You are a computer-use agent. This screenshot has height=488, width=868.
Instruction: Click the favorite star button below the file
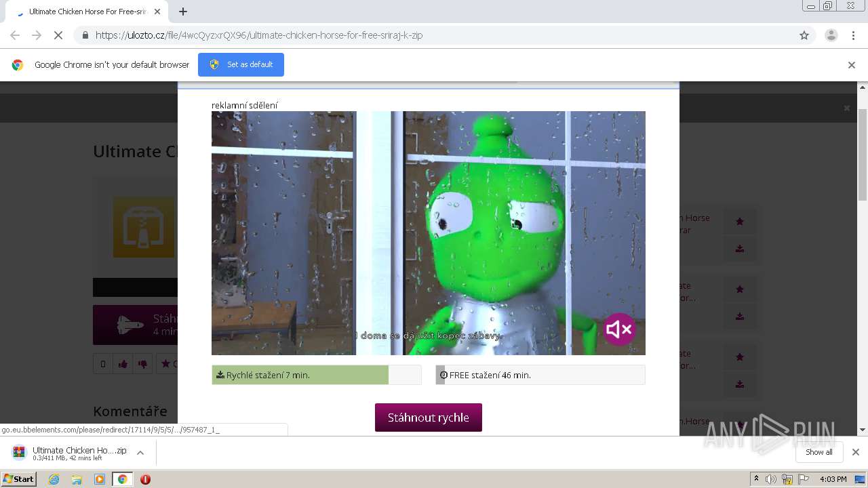click(x=167, y=364)
